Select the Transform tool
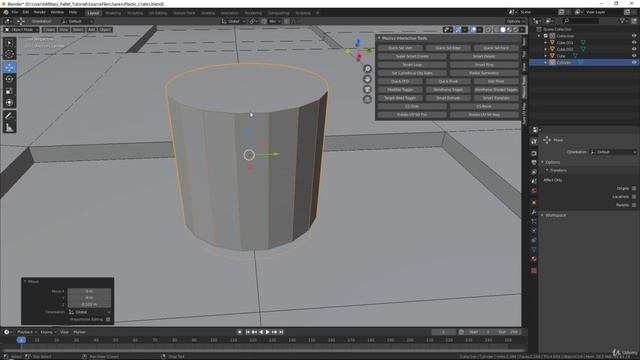 9,102
